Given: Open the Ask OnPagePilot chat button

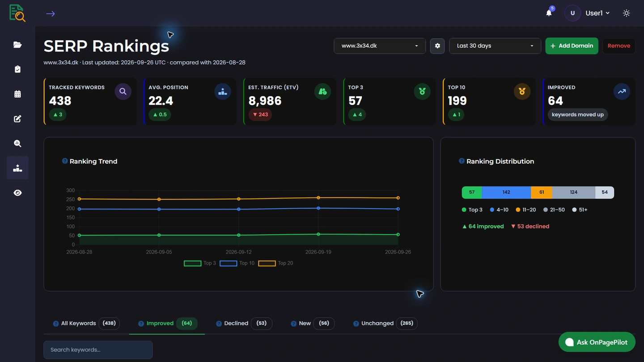Looking at the screenshot, I should [x=597, y=342].
